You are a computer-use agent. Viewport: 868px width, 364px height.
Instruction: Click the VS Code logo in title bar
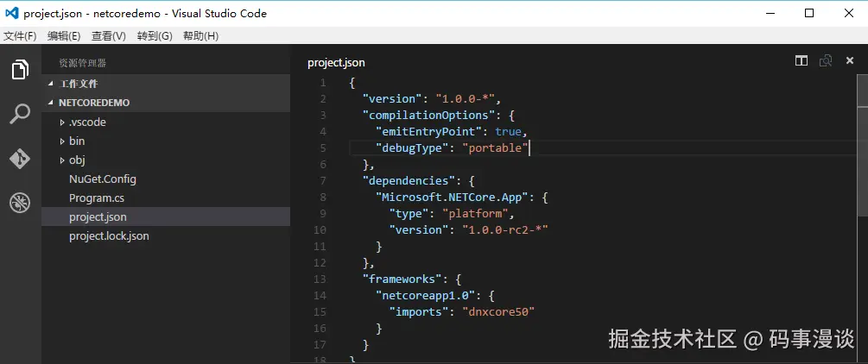pos(11,13)
